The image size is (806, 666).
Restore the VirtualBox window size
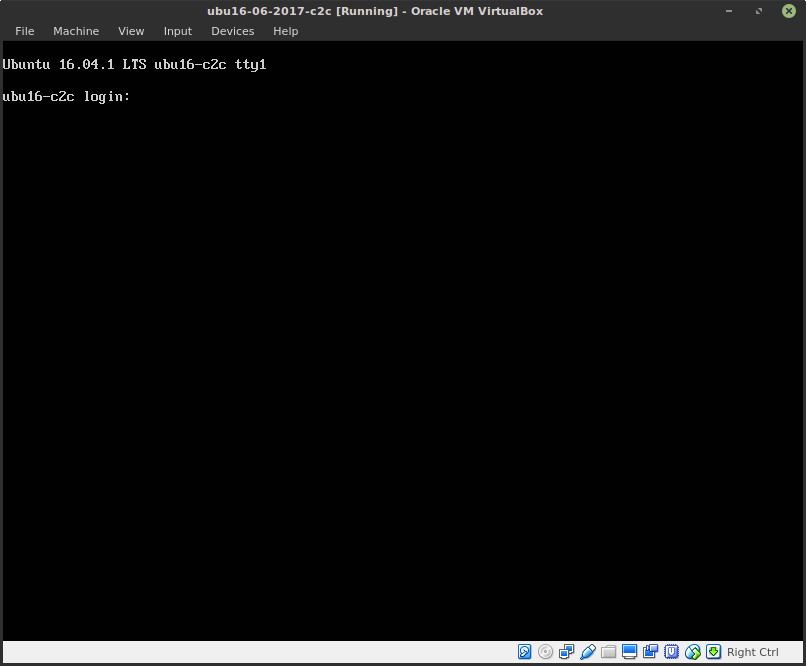(757, 11)
